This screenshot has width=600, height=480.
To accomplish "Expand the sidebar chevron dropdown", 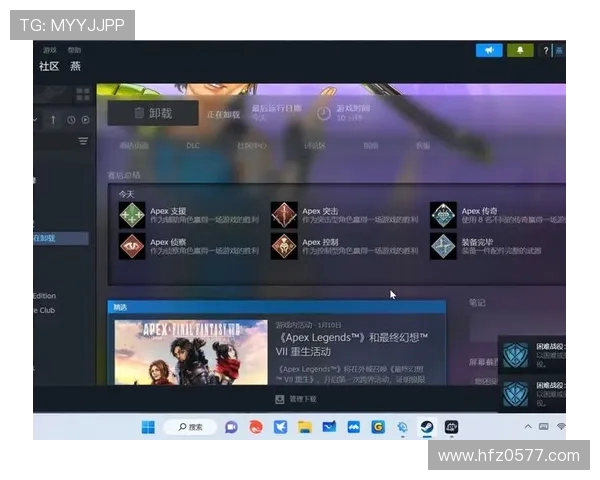I will [x=36, y=120].
